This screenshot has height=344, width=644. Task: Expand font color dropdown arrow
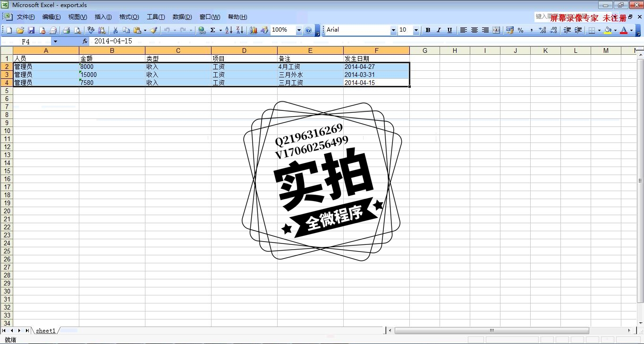[631, 30]
